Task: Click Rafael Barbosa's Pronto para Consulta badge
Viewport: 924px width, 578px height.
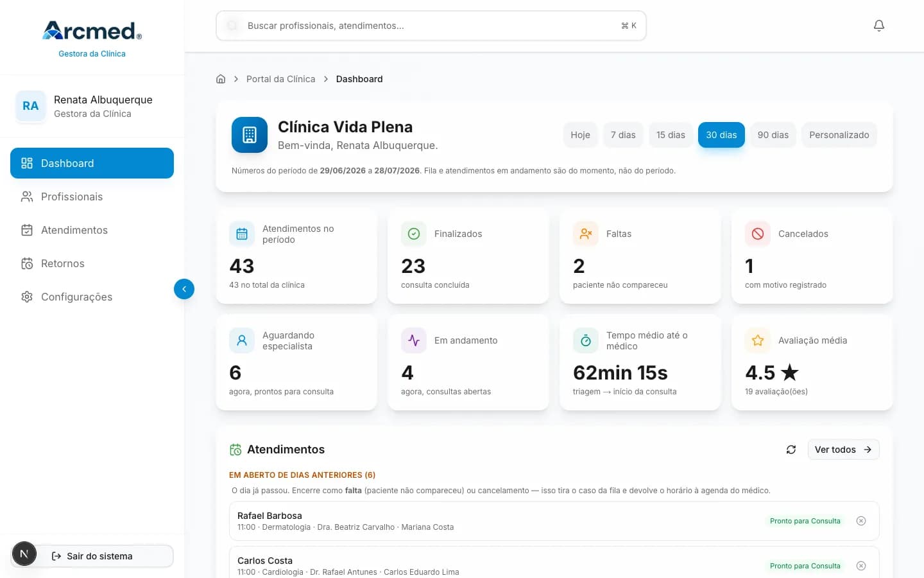Action: 805,521
